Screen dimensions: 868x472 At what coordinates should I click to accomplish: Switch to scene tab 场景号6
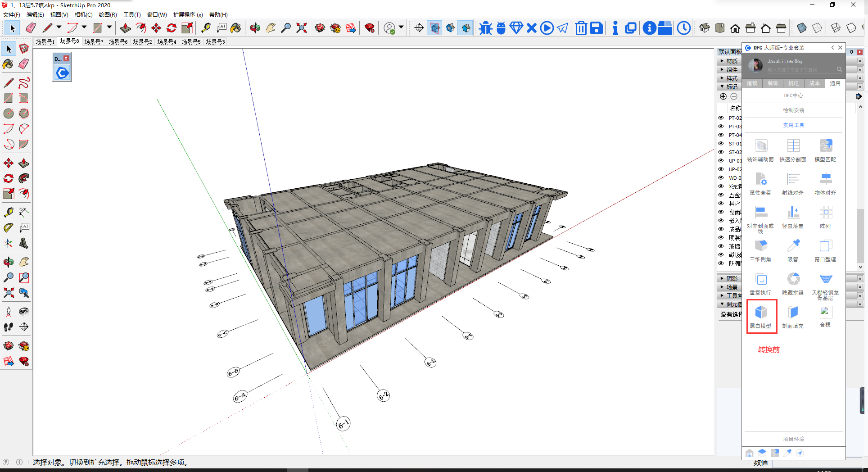coord(118,42)
